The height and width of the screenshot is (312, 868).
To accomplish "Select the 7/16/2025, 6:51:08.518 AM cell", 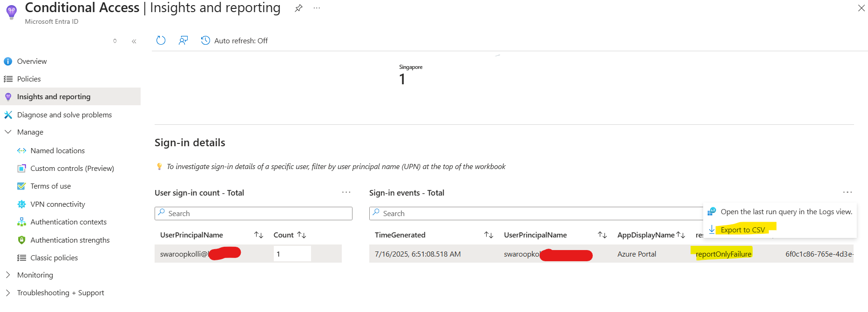I will (x=418, y=254).
